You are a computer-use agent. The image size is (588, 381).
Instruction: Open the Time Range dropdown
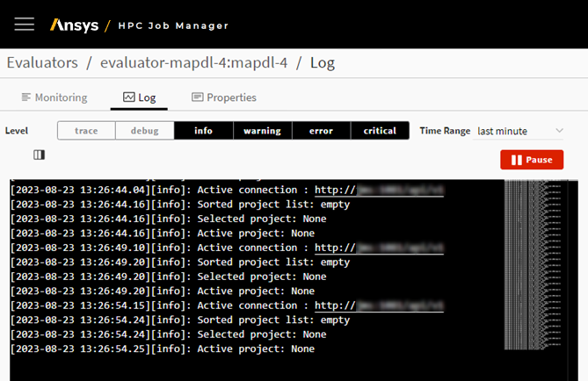[x=518, y=131]
